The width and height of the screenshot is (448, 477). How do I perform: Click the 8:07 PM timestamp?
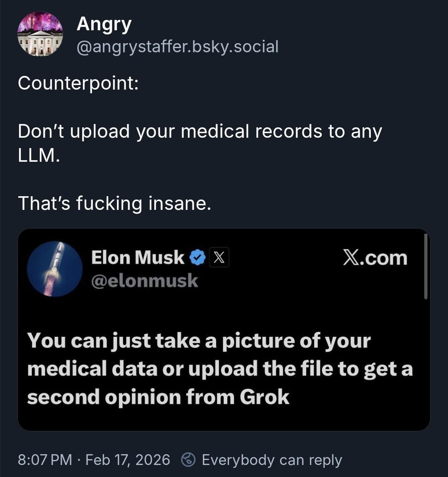(x=45, y=460)
